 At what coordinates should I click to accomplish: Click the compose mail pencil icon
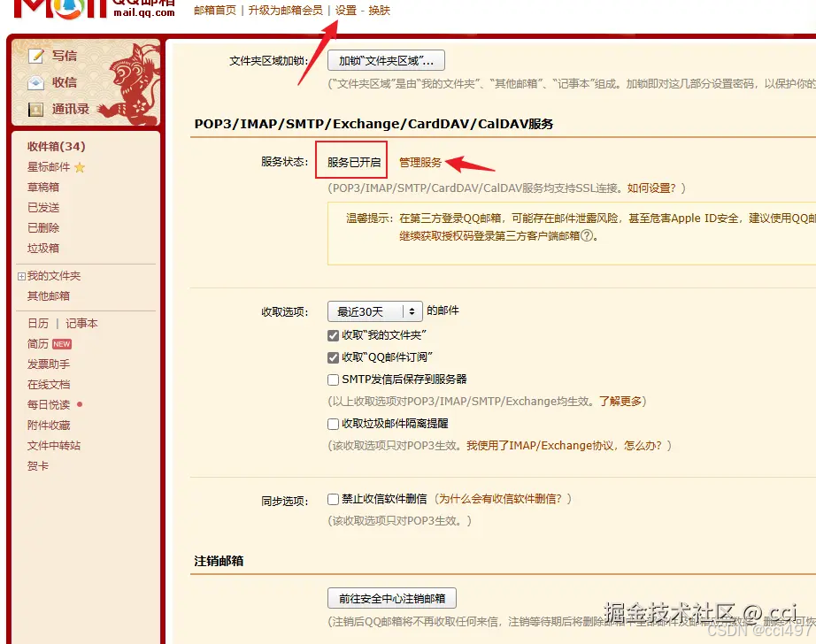coord(36,56)
